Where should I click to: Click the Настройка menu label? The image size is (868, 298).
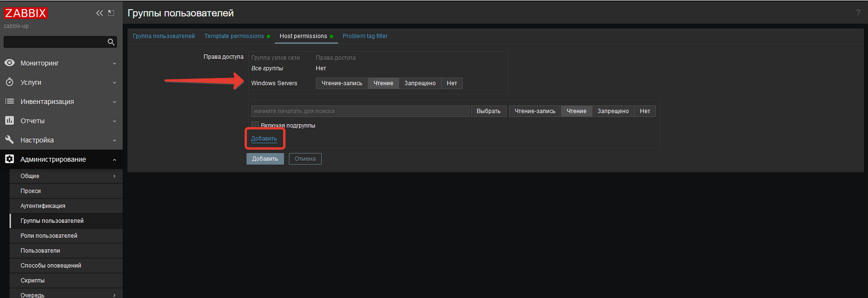pyautogui.click(x=37, y=140)
